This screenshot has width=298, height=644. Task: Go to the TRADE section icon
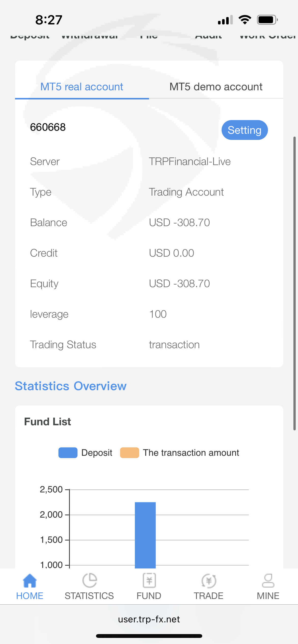click(x=209, y=581)
